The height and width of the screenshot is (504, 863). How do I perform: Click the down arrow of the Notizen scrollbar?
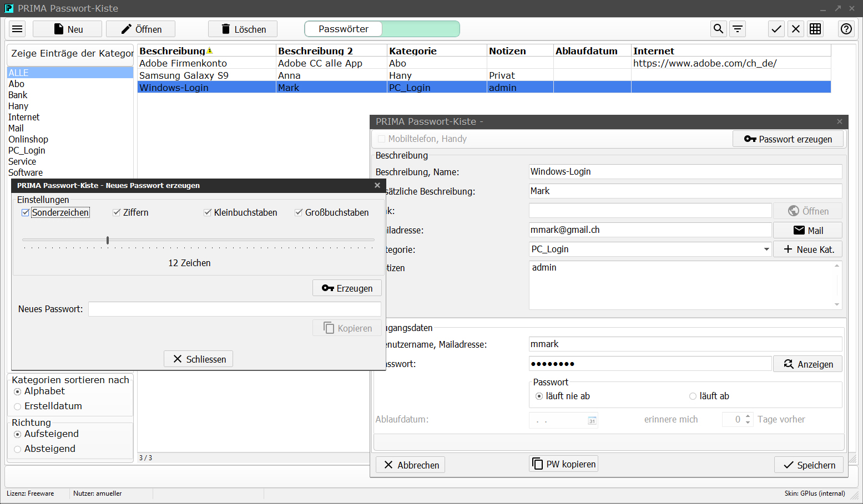click(837, 304)
